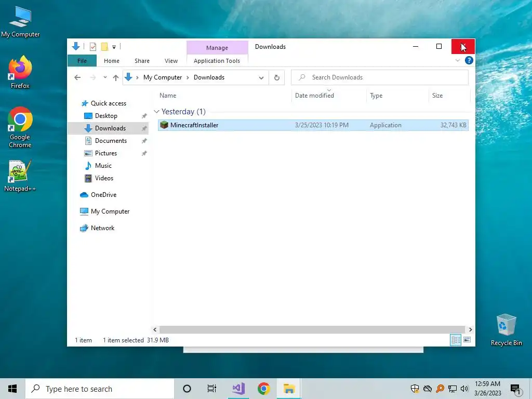Open Properties in the quick access toolbar
Image resolution: width=532 pixels, height=399 pixels.
(92, 47)
